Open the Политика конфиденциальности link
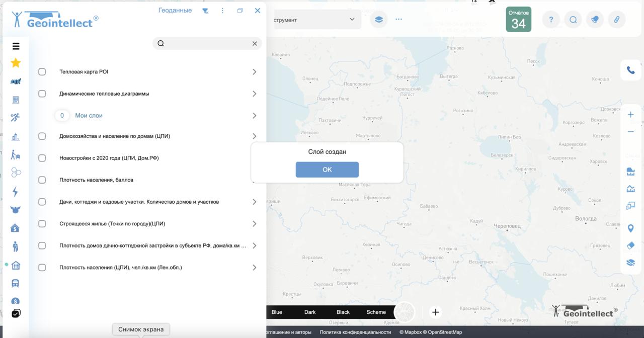644x338 pixels. 355,332
